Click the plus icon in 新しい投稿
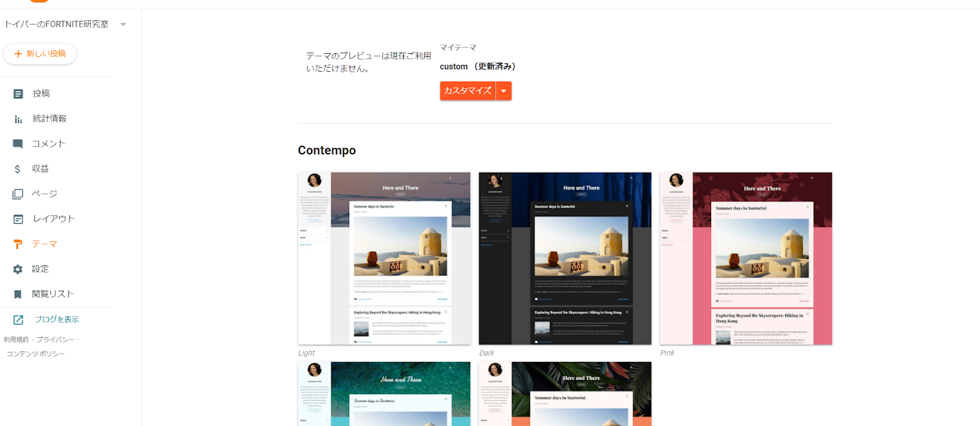Screen dimensions: 980x426 pyautogui.click(x=18, y=54)
